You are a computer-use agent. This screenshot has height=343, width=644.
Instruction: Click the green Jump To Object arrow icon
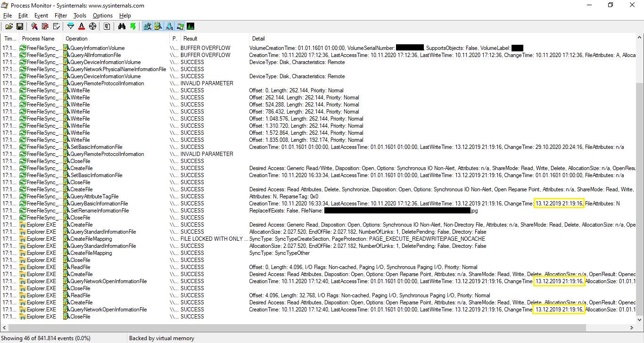click(132, 26)
